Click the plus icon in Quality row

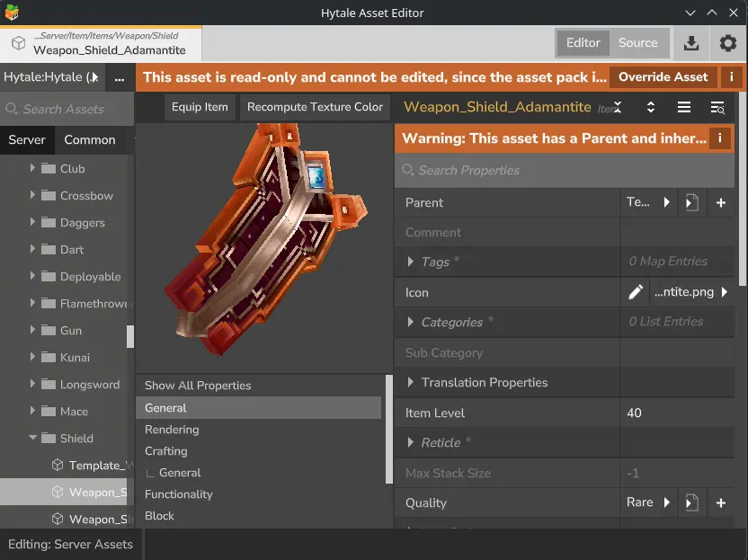(721, 502)
